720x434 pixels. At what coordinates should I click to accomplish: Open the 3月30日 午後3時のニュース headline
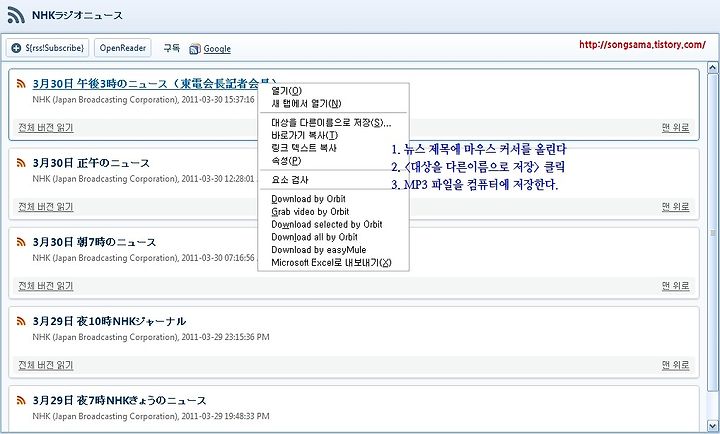pyautogui.click(x=154, y=84)
